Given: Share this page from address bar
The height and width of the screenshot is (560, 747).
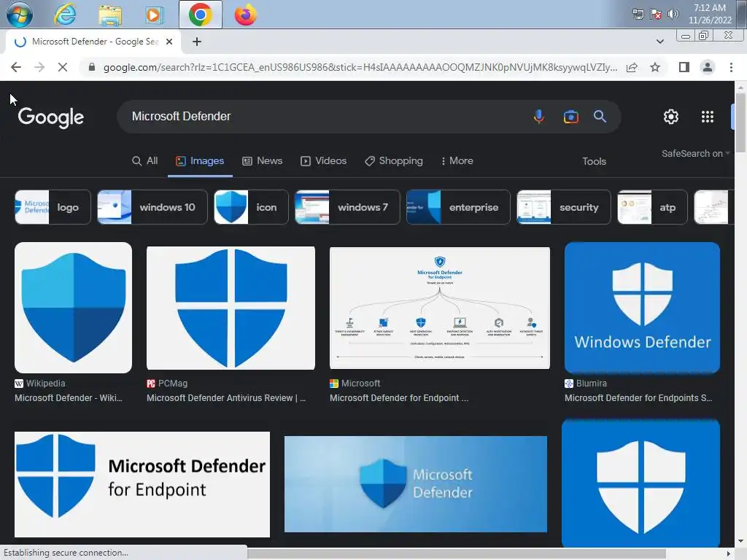Looking at the screenshot, I should pos(632,67).
